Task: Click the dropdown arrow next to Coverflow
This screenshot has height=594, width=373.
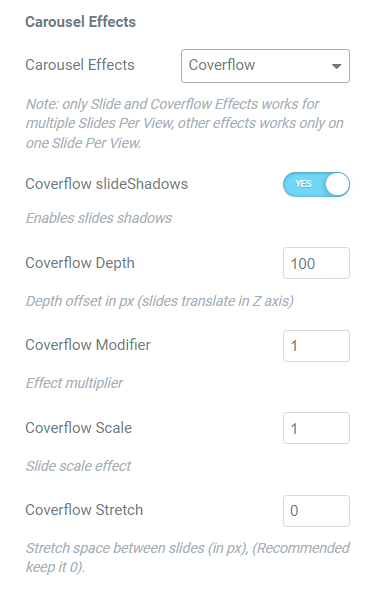Action: tap(336, 66)
